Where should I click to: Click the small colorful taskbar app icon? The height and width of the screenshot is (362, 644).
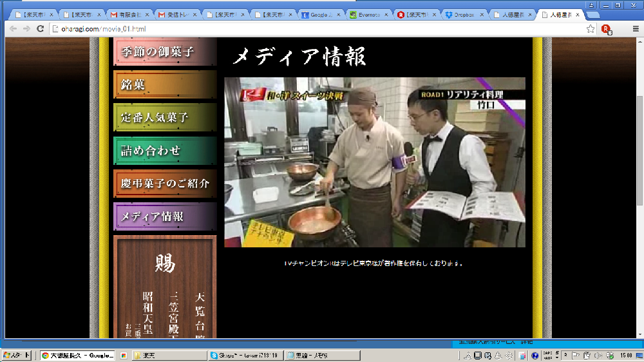tap(123, 356)
